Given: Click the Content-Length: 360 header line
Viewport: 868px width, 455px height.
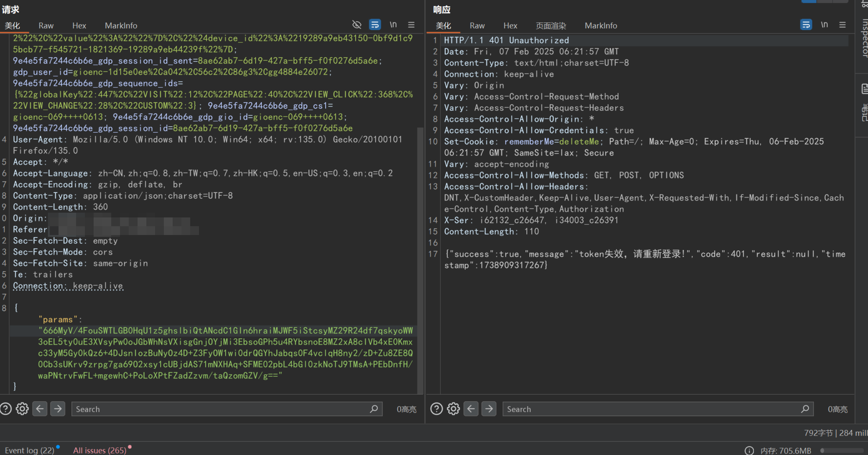Looking at the screenshot, I should click(x=60, y=207).
